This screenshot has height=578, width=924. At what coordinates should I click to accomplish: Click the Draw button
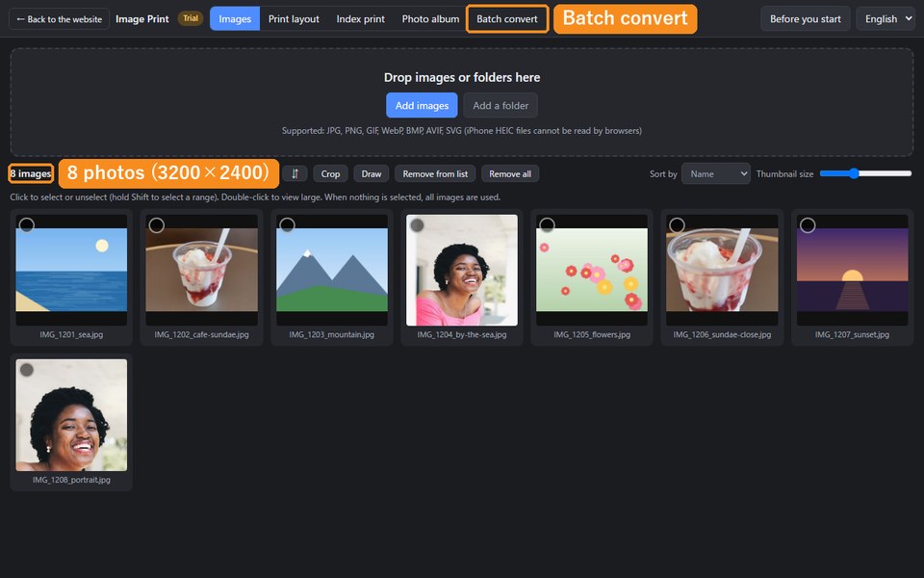pos(372,174)
